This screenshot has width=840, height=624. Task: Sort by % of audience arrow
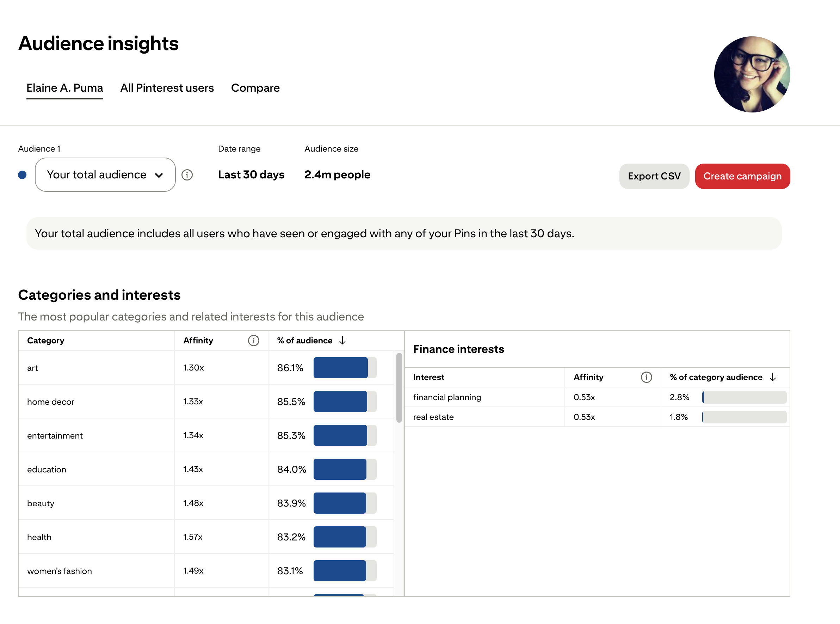pyautogui.click(x=342, y=341)
